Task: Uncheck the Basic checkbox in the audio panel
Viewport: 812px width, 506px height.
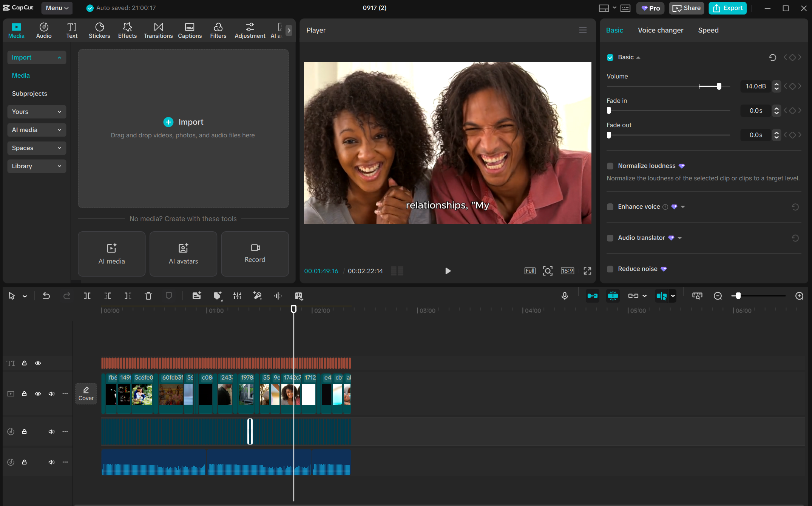Action: 610,57
